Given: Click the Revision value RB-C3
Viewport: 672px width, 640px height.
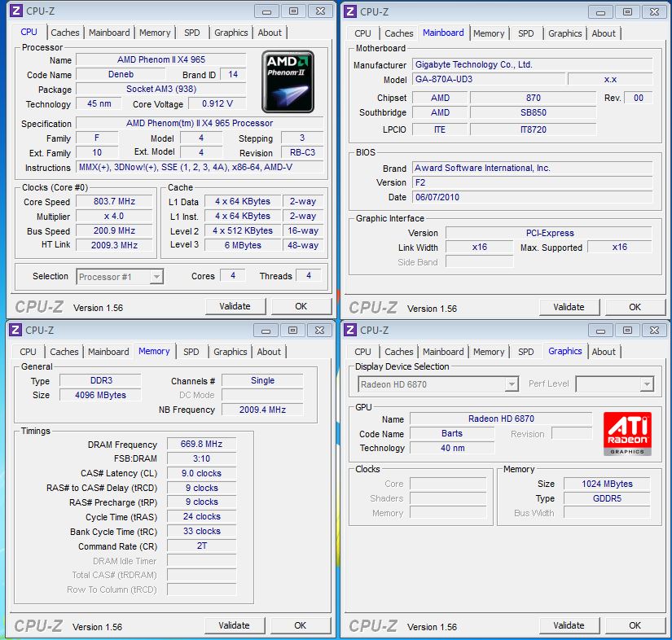Looking at the screenshot, I should coord(302,152).
